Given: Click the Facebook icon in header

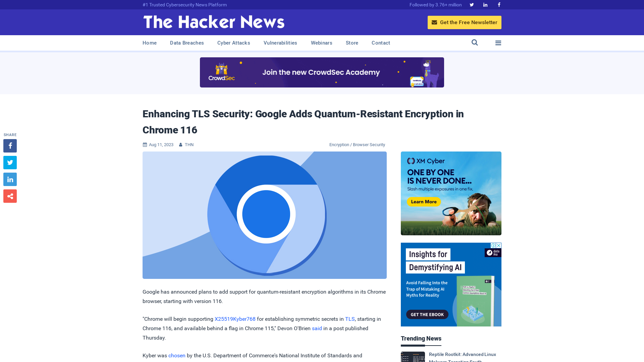Looking at the screenshot, I should click(498, 4).
